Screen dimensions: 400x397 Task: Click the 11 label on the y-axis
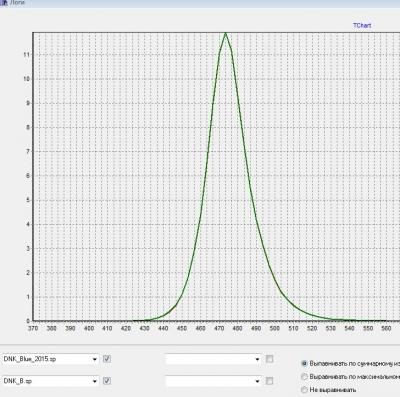click(x=26, y=55)
